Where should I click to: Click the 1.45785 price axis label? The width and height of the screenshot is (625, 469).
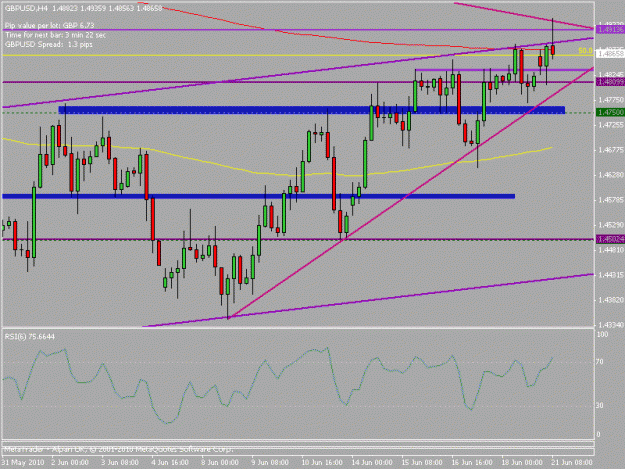(x=611, y=200)
